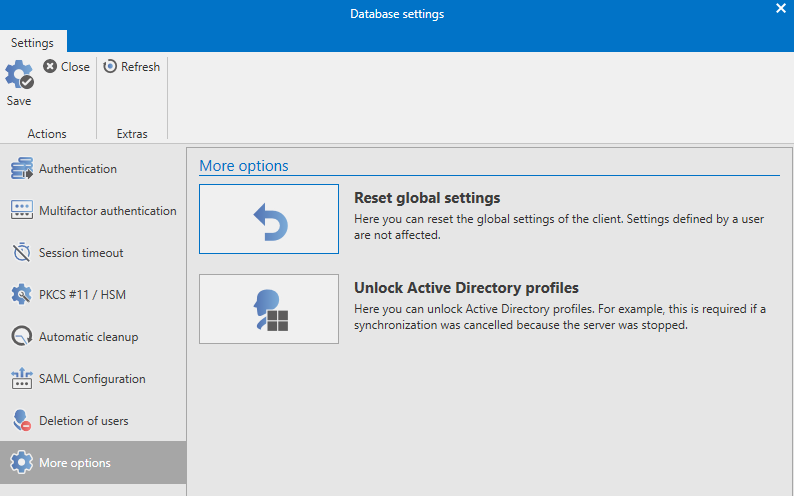Click the Save gear icon
This screenshot has width=794, height=496.
click(x=19, y=74)
